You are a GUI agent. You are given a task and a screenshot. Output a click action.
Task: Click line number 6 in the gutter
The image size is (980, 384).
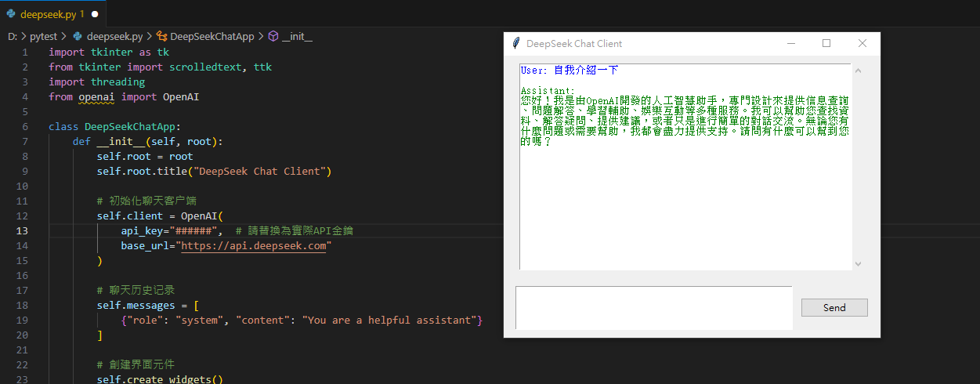pyautogui.click(x=25, y=126)
